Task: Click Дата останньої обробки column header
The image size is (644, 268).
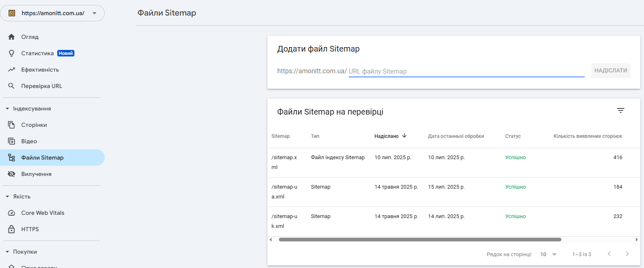Action: 456,136
